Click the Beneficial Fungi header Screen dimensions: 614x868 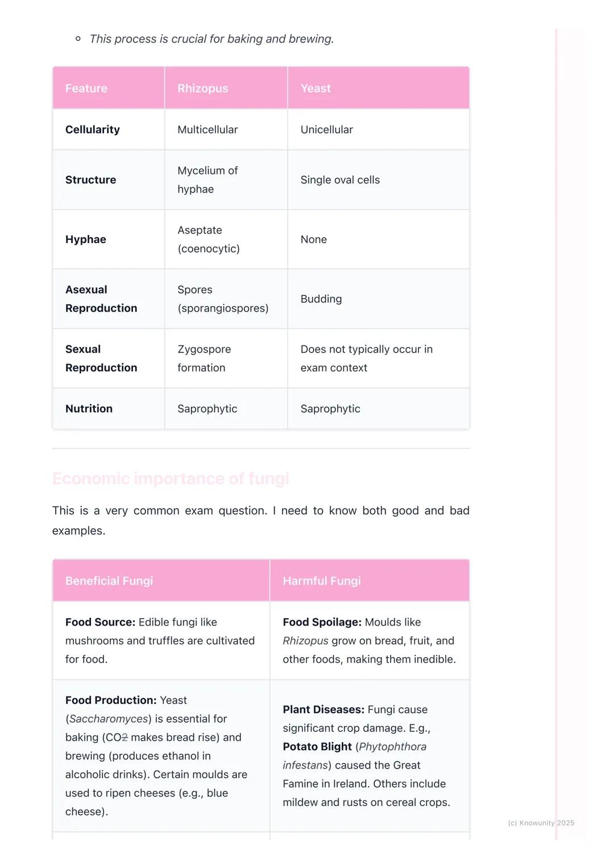pos(109,581)
